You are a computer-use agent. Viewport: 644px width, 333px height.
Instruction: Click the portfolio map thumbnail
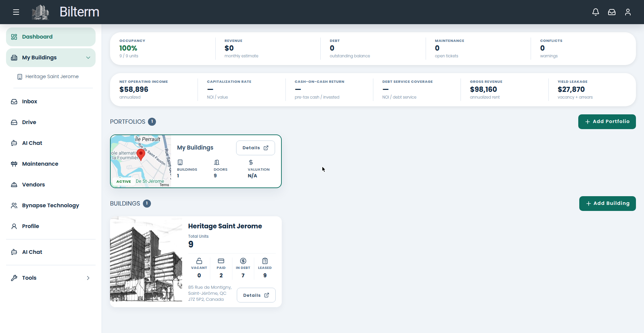click(141, 161)
